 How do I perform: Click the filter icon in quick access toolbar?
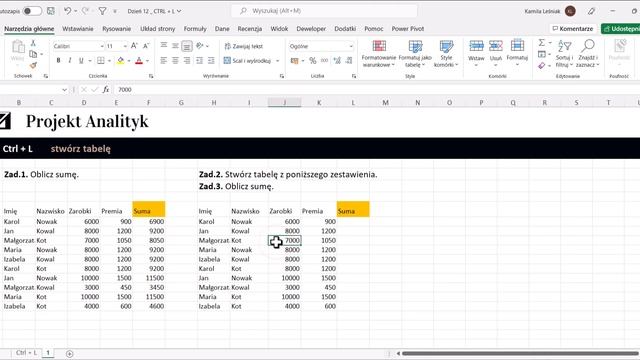point(102,11)
